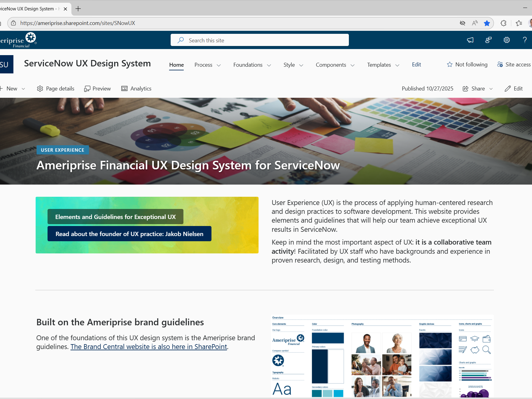Image resolution: width=532 pixels, height=399 pixels.
Task: Open the Foundations menu item
Action: tap(248, 65)
